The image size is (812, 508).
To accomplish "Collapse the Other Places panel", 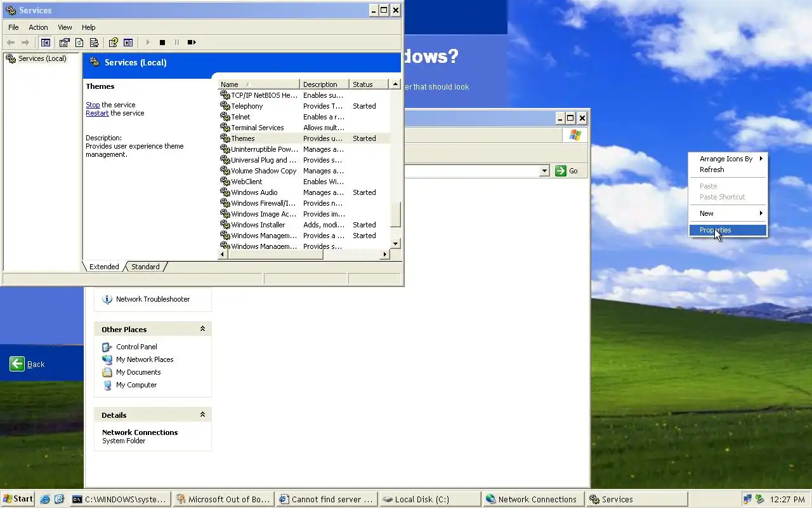I will click(202, 329).
